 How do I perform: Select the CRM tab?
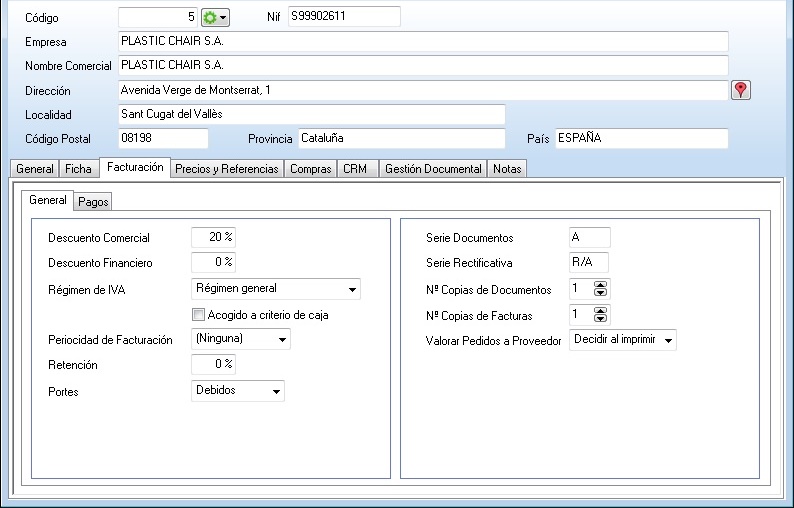(355, 169)
